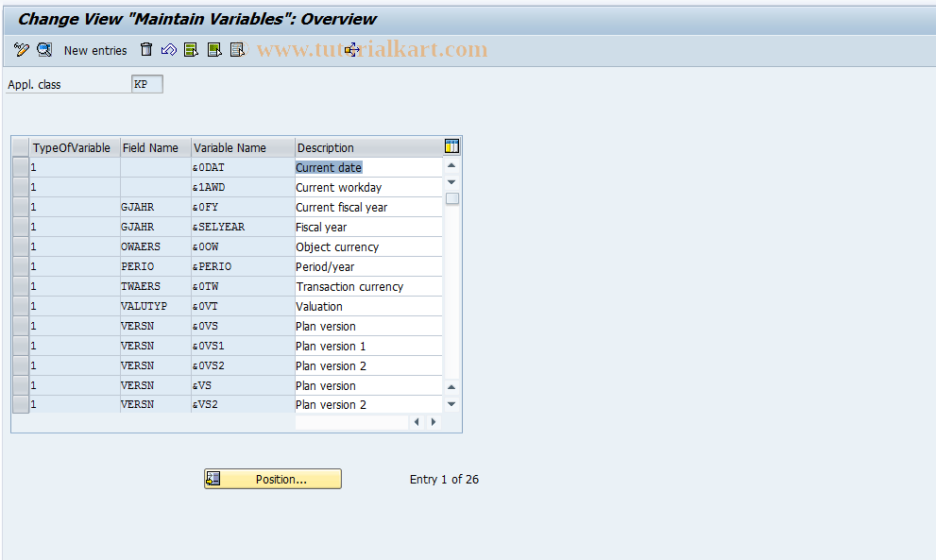Click the Appl. class input field

click(146, 84)
